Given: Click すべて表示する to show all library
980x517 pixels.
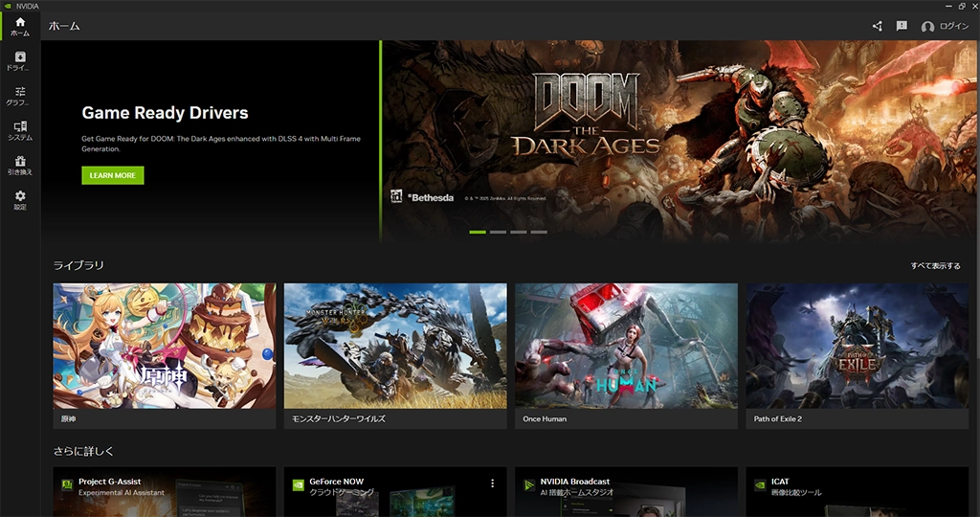Looking at the screenshot, I should (x=935, y=266).
